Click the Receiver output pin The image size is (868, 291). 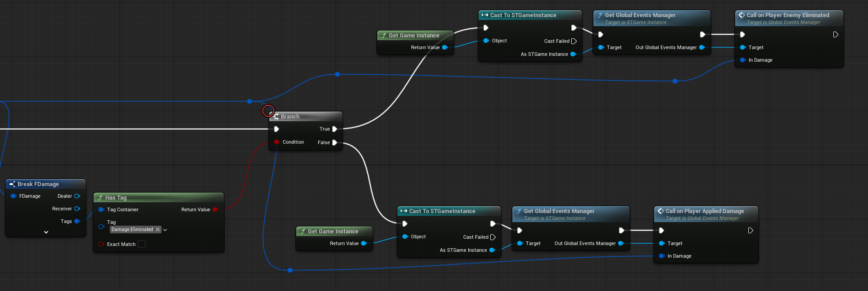pyautogui.click(x=77, y=209)
